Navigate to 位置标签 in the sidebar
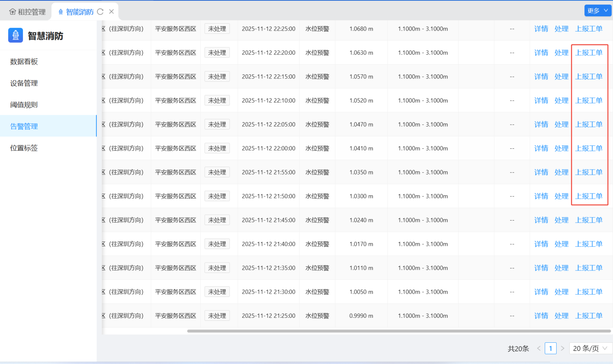Viewport: 613px width, 364px height. tap(24, 148)
